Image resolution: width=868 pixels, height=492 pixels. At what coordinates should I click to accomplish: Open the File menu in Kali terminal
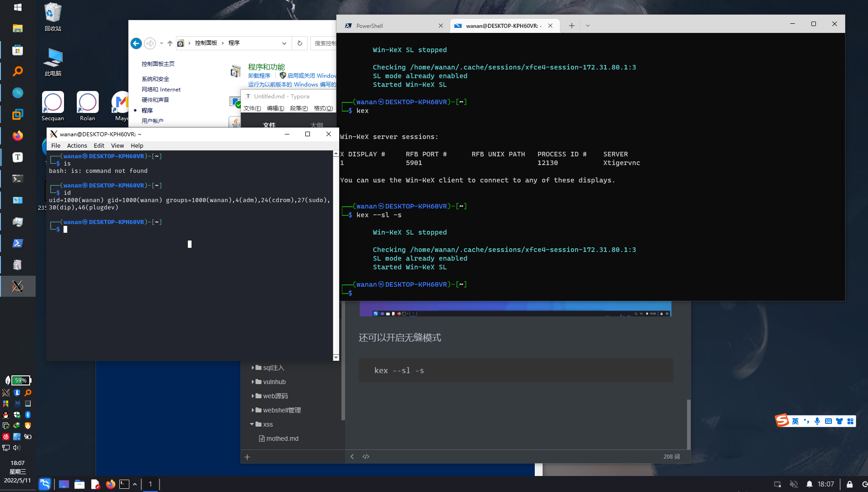[x=56, y=145]
